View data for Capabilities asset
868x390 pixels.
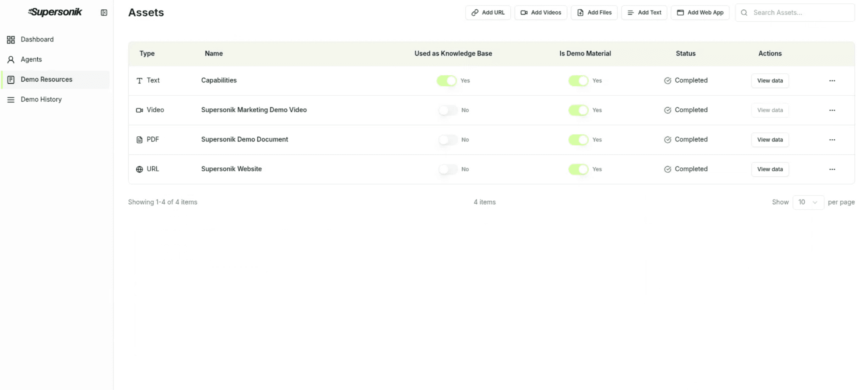click(770, 81)
